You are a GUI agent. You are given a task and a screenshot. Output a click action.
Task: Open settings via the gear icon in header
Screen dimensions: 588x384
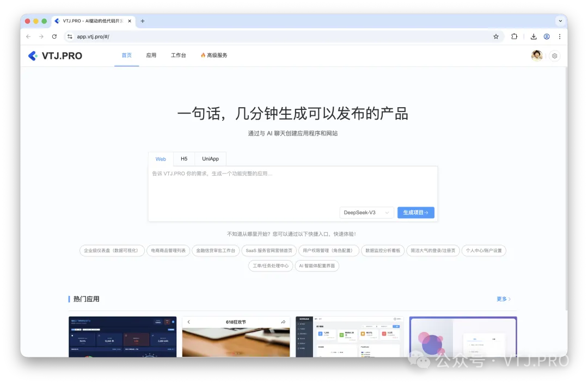[x=554, y=55]
